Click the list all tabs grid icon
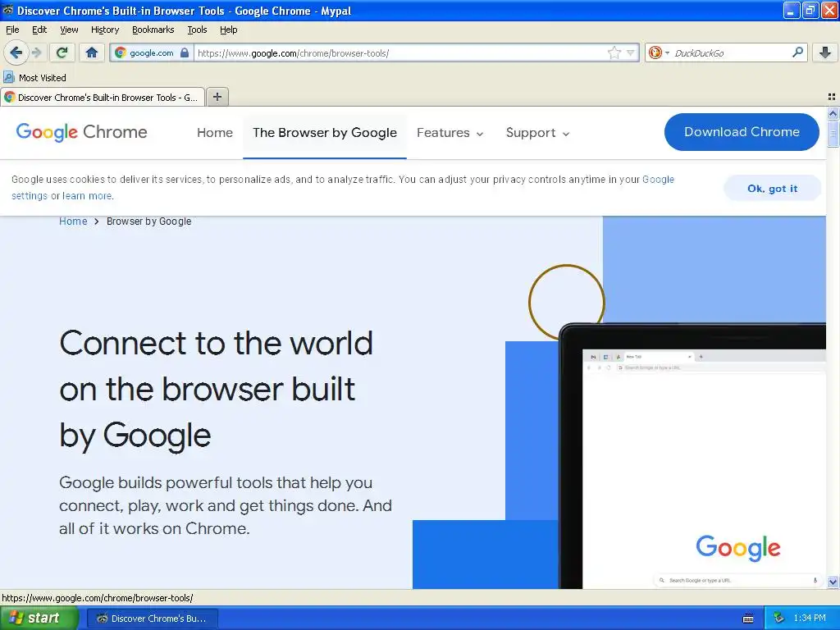The height and width of the screenshot is (630, 840). click(x=832, y=97)
